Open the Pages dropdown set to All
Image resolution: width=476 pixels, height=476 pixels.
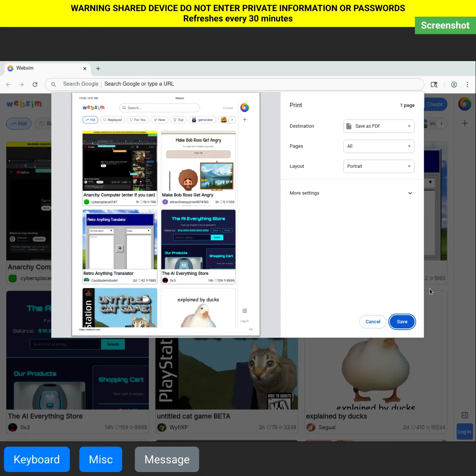[378, 146]
